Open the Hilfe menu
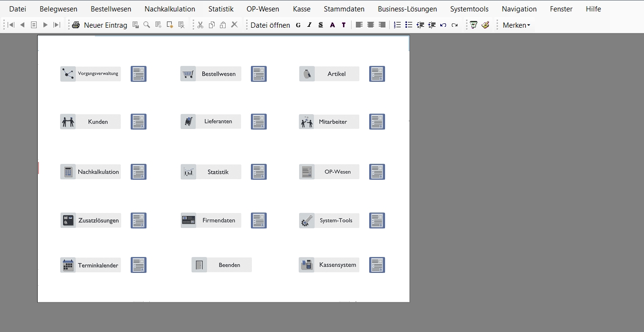 (x=593, y=9)
